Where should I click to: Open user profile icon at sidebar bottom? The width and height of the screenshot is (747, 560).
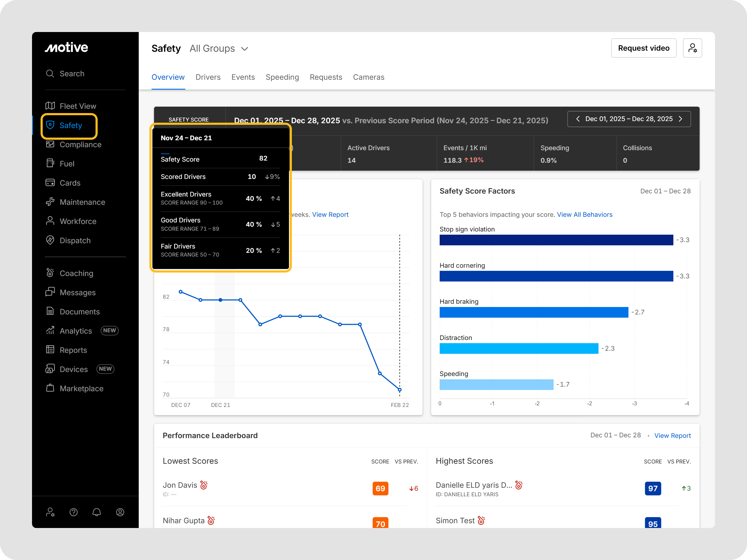pyautogui.click(x=120, y=512)
